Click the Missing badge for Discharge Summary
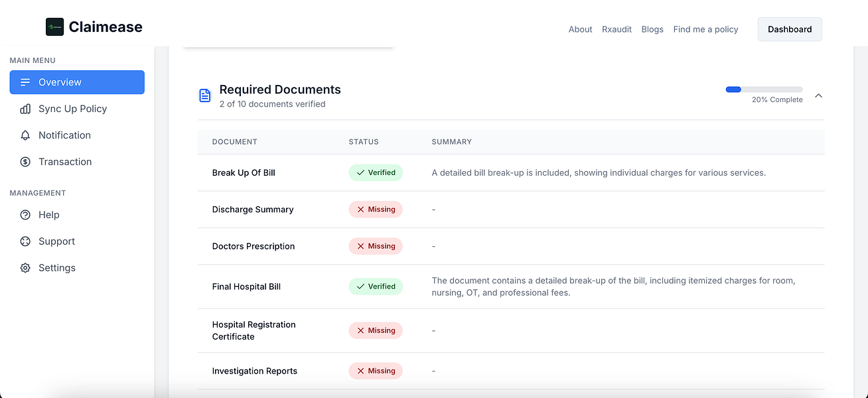This screenshot has width=868, height=398. point(376,209)
